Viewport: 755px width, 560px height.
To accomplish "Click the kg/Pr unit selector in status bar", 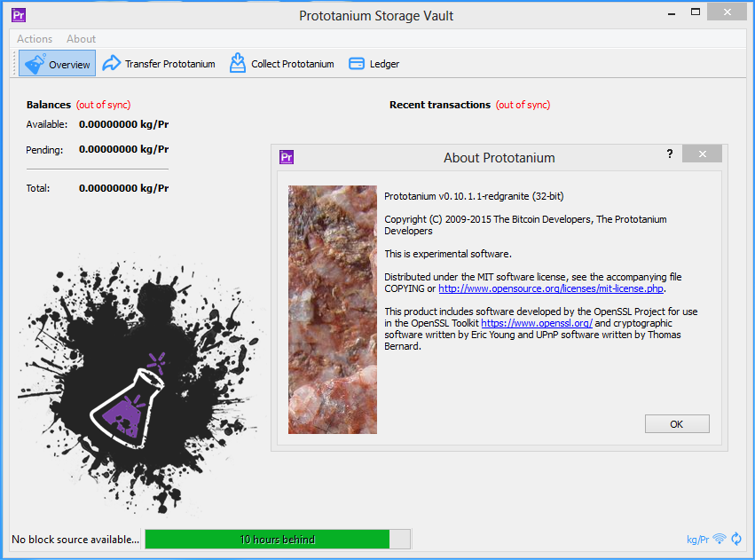I will pos(697,540).
